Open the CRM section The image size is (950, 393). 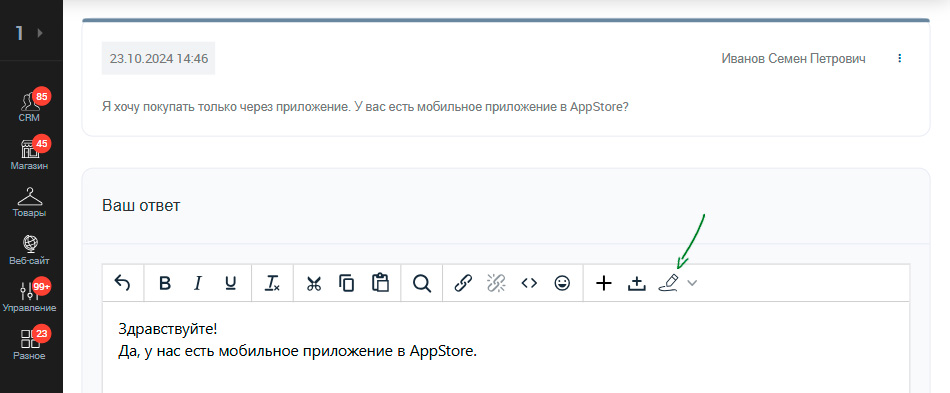[x=29, y=105]
